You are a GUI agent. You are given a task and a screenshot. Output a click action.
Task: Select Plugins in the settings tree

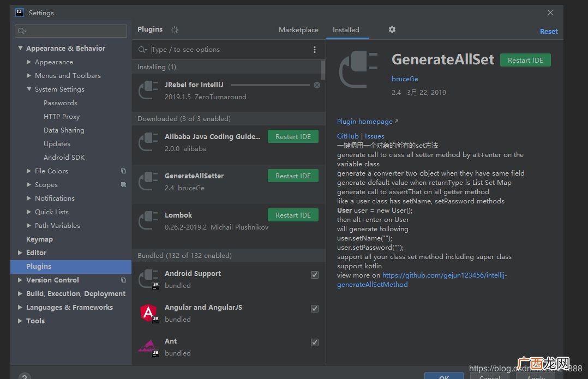[71, 267]
